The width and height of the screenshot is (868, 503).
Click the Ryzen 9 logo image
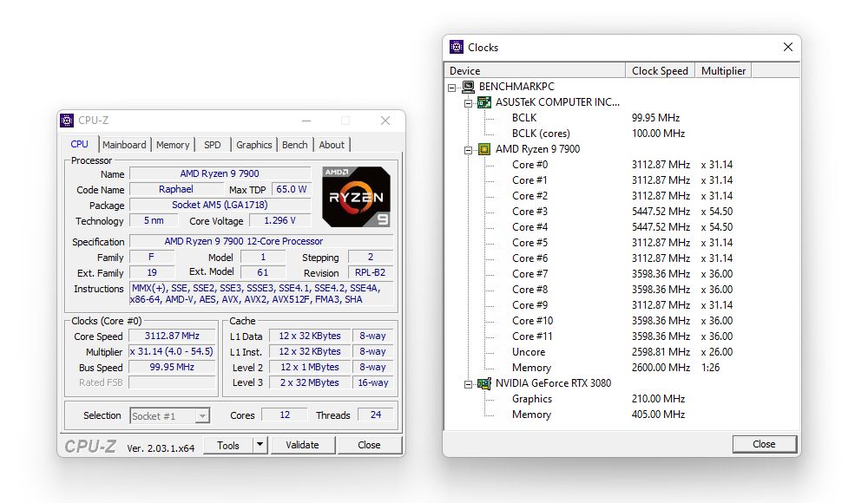point(356,197)
